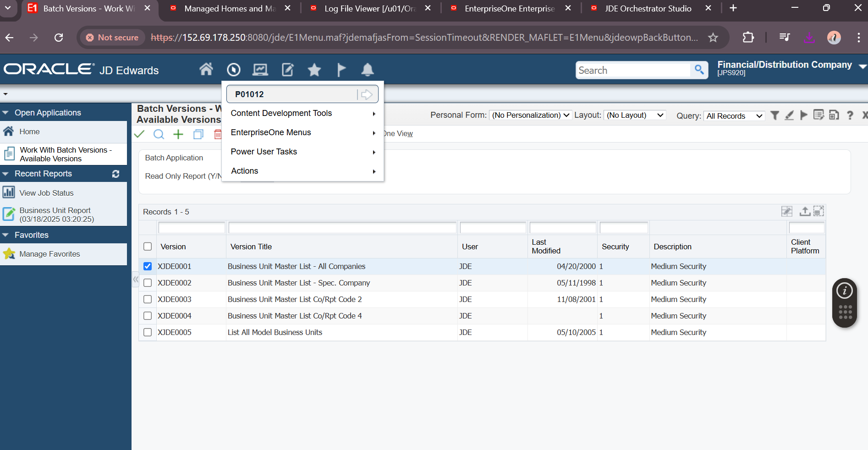Click the grid filter funnel icon
This screenshot has width=868, height=450.
(x=775, y=115)
